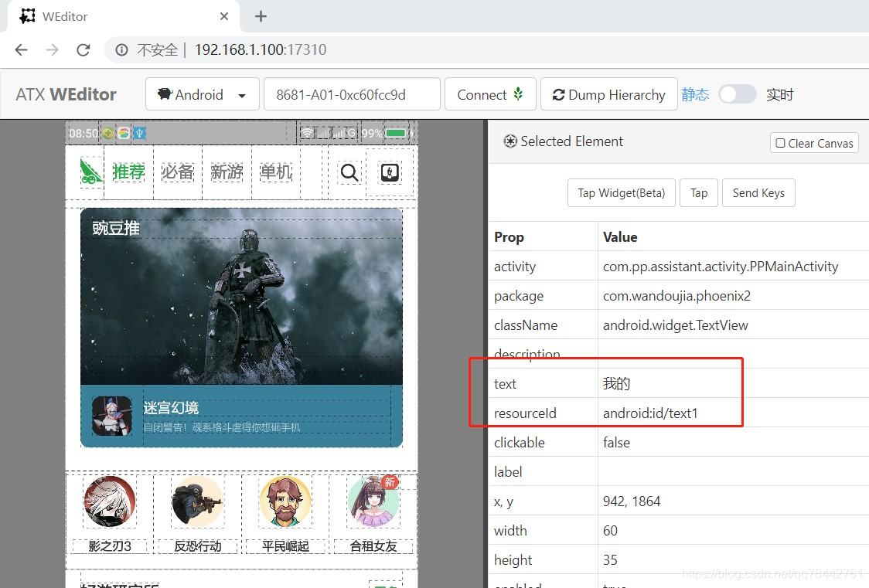Click the 合租女友 label
The image size is (869, 588).
(373, 546)
